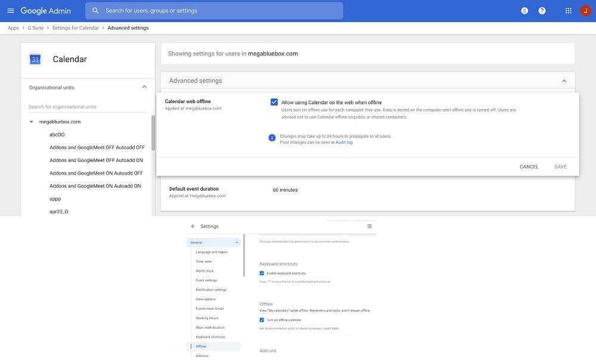
Task: Go back using arrow in Settings panel
Action: (193, 226)
